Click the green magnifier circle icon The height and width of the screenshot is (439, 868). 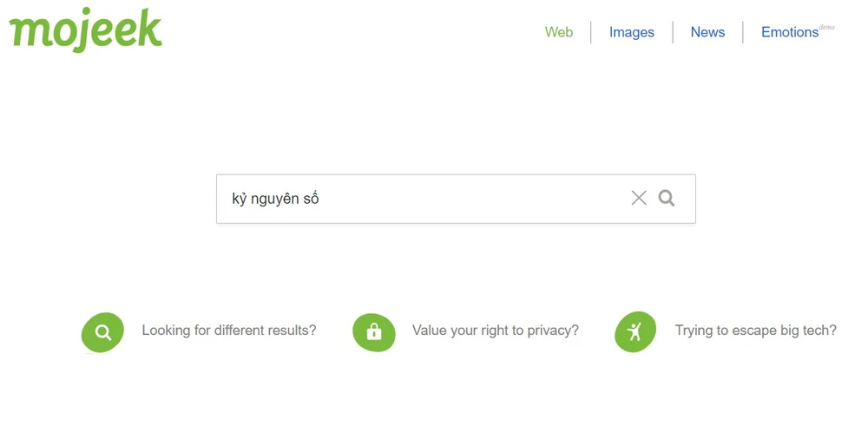pos(103,332)
